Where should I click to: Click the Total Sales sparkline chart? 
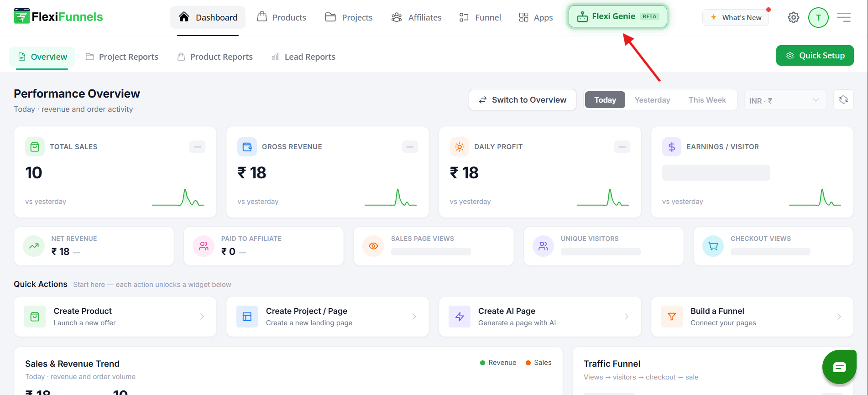coord(178,197)
